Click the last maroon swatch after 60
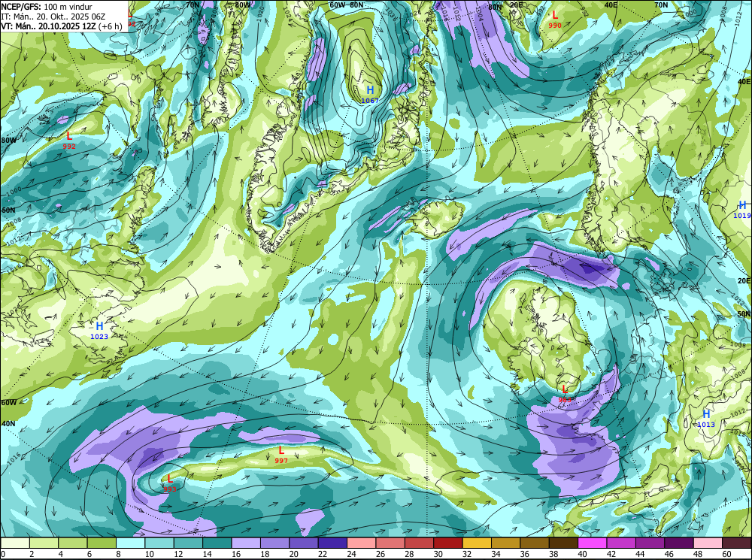Viewport: 752px width, 560px height. pyautogui.click(x=736, y=543)
